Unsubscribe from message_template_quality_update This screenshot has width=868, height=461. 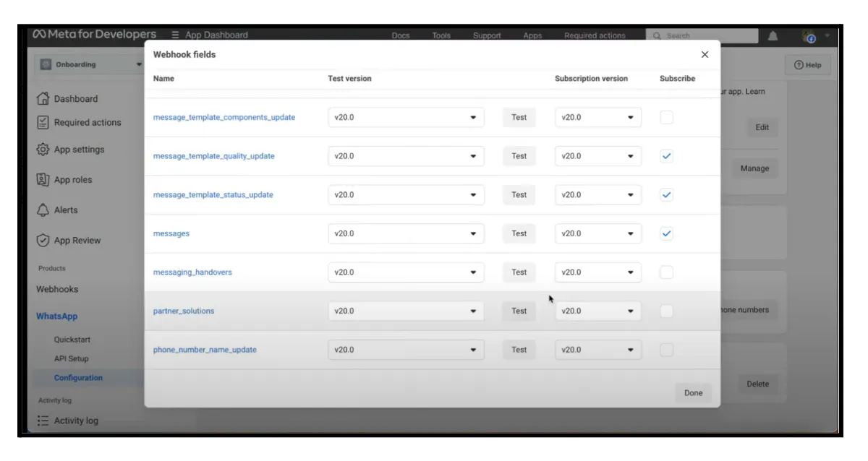(666, 156)
